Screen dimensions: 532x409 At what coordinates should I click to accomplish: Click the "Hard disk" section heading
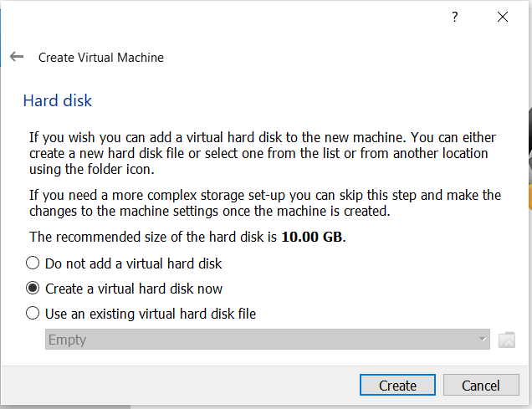57,101
